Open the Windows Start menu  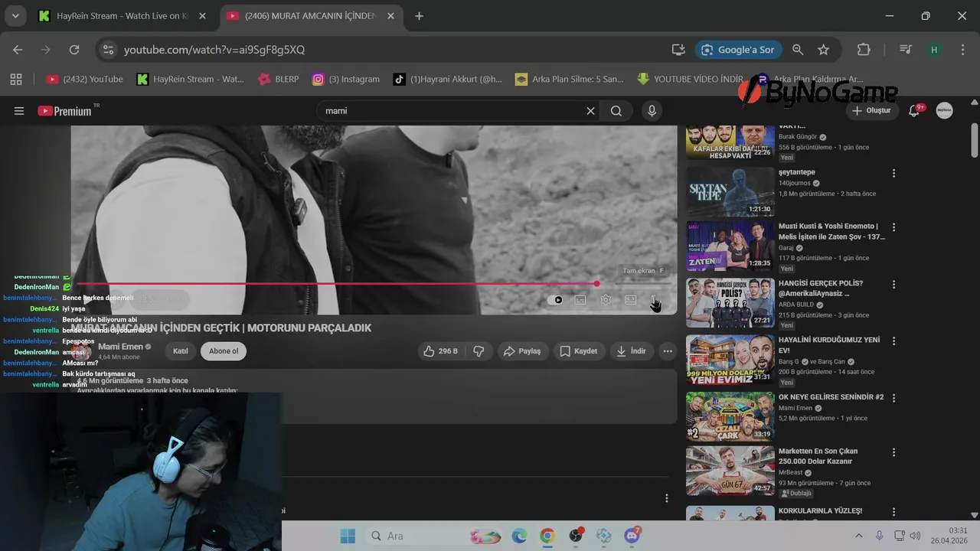click(x=348, y=536)
